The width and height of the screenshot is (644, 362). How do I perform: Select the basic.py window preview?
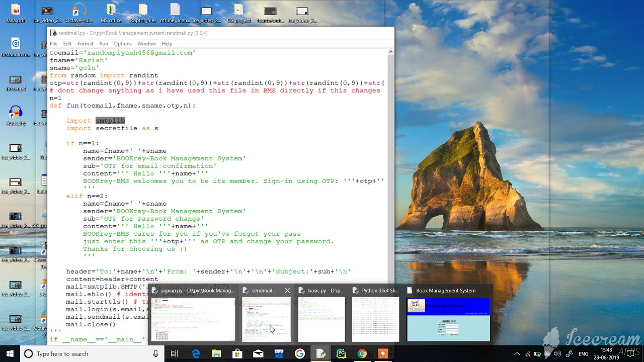point(321,319)
